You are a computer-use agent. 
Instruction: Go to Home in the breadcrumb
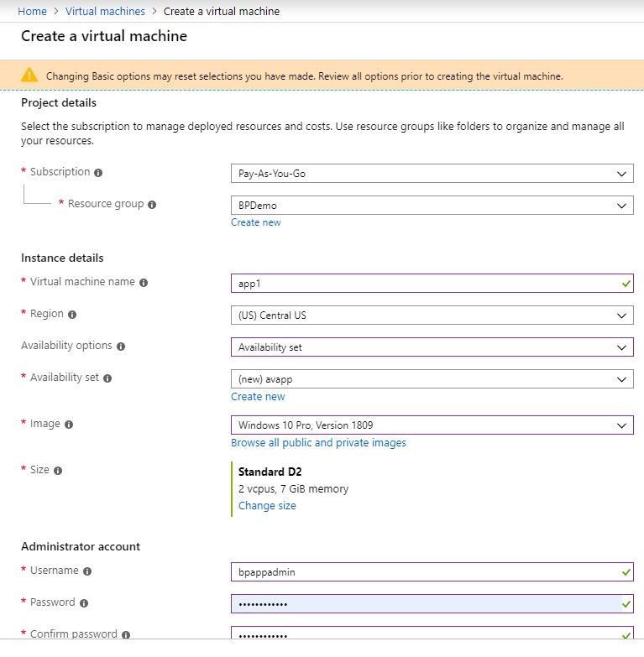32,11
